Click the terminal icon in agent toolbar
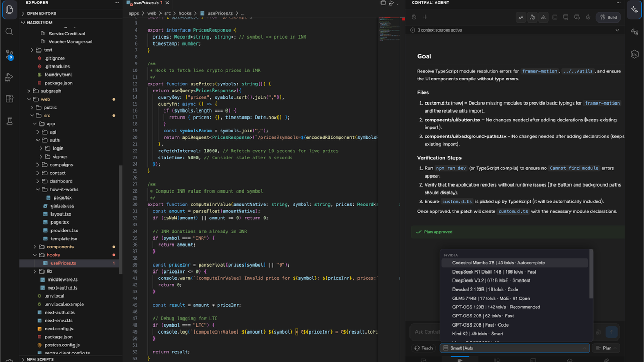The width and height of the screenshot is (644, 362). [554, 17]
